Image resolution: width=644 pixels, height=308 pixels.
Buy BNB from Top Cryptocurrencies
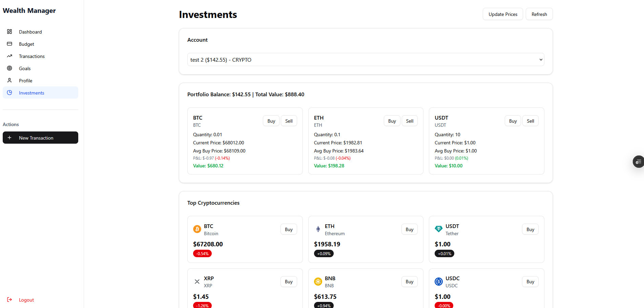coord(409,282)
